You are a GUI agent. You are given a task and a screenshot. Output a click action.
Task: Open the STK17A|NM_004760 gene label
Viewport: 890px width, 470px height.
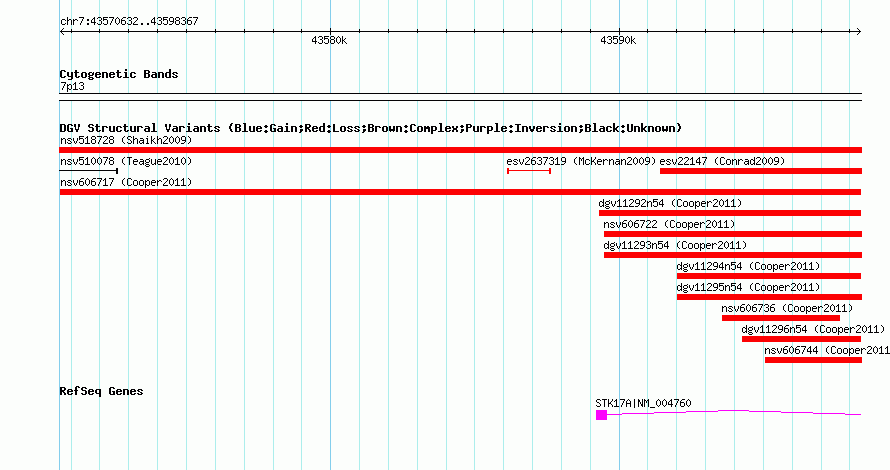643,403
